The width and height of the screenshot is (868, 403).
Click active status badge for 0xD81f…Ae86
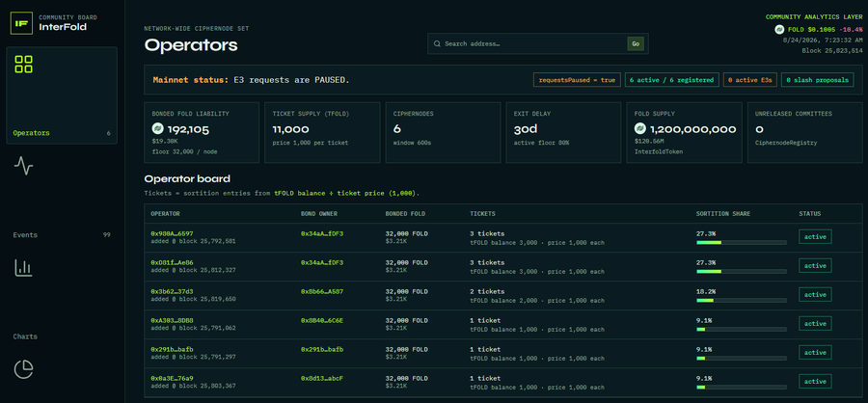click(x=815, y=266)
